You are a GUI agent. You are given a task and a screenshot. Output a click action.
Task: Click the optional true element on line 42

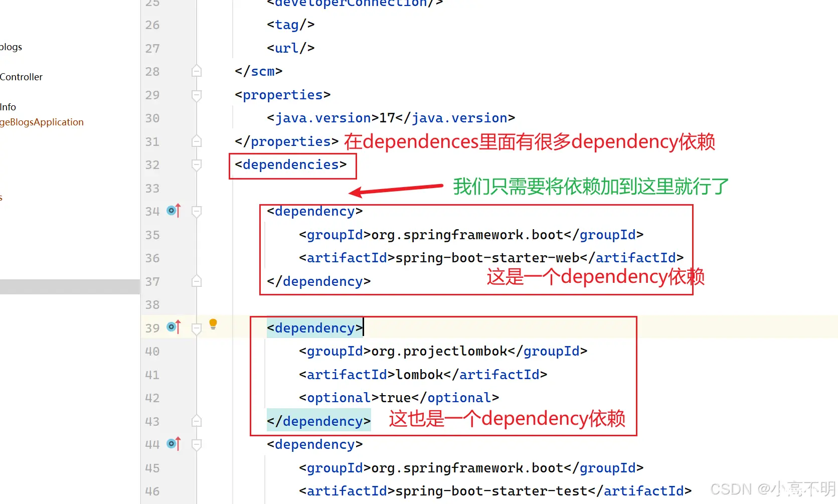coord(399,398)
